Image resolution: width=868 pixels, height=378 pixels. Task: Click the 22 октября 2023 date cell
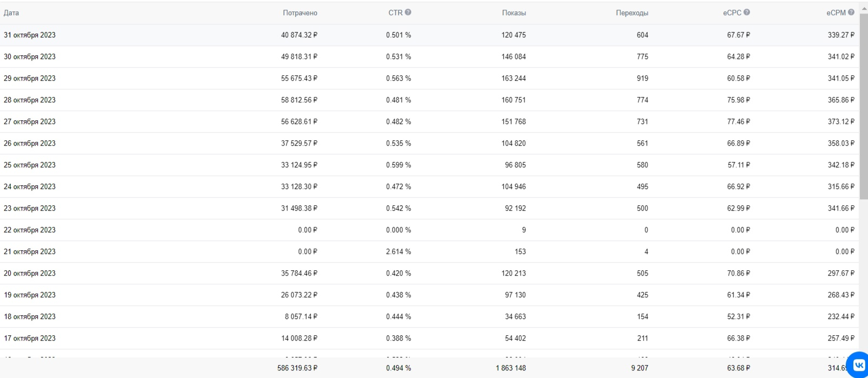[x=30, y=230]
